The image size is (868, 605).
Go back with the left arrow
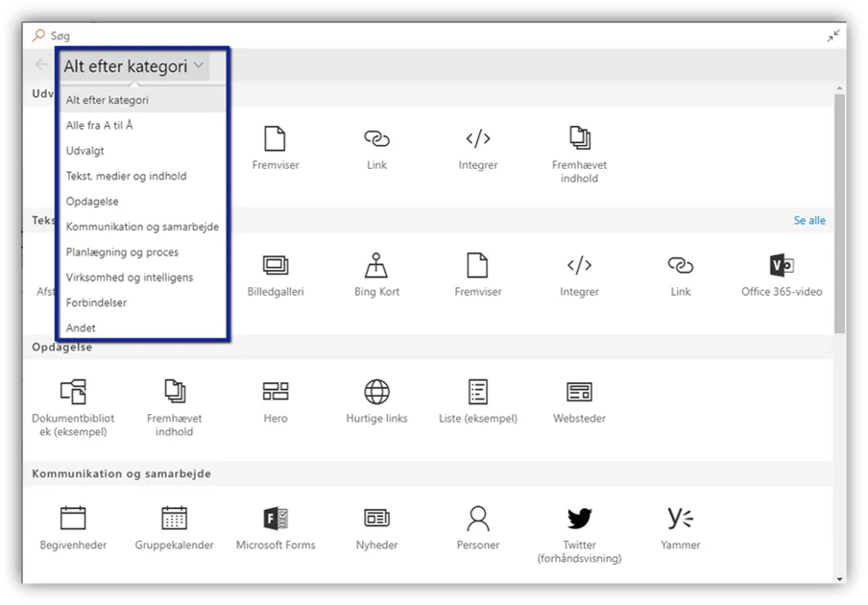pos(41,64)
